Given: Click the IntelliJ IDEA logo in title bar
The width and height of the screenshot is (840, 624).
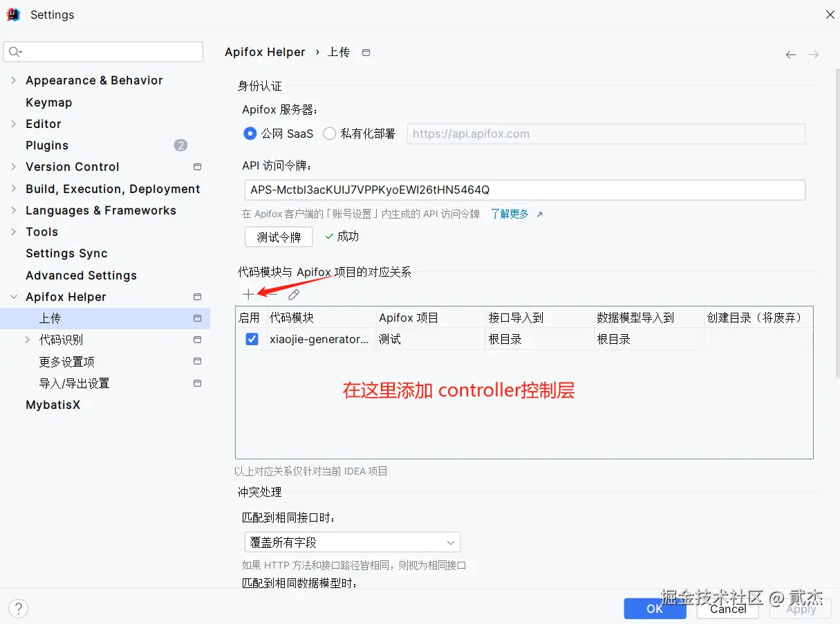Looking at the screenshot, I should pos(13,15).
